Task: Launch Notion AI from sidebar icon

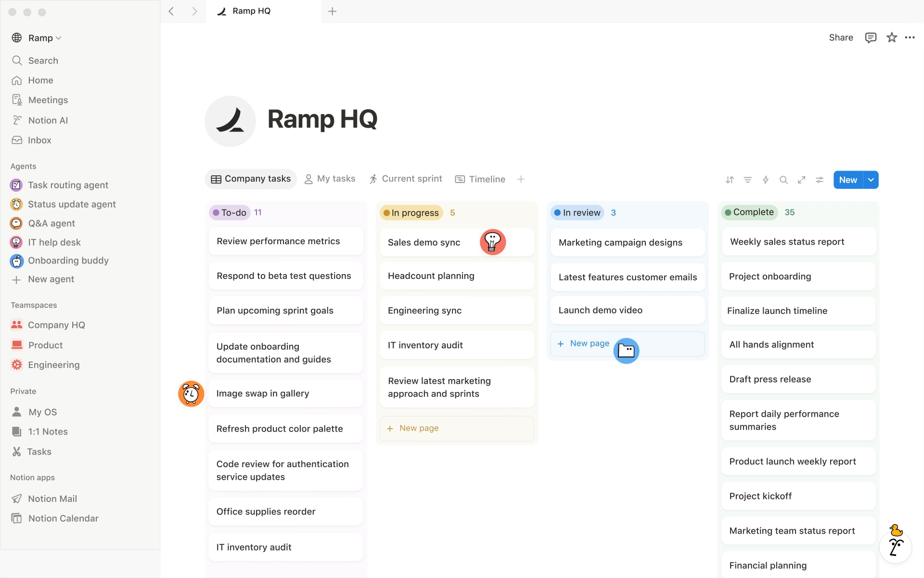Action: [17, 120]
